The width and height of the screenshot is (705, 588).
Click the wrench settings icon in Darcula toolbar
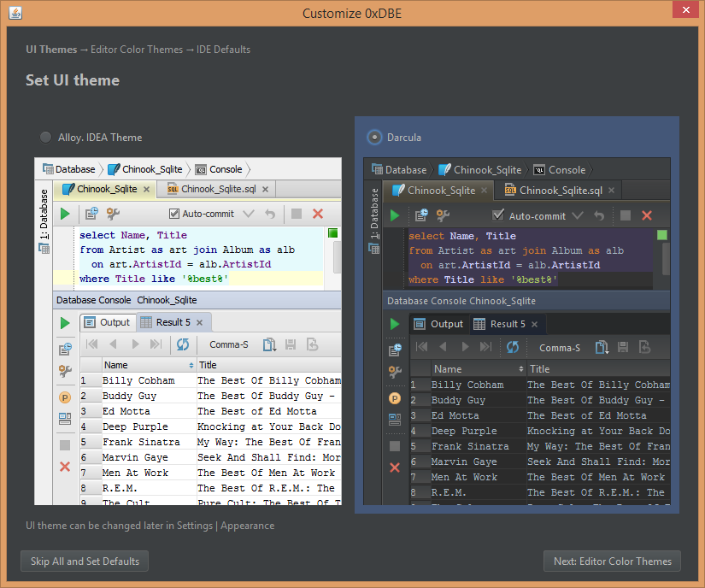tap(443, 215)
